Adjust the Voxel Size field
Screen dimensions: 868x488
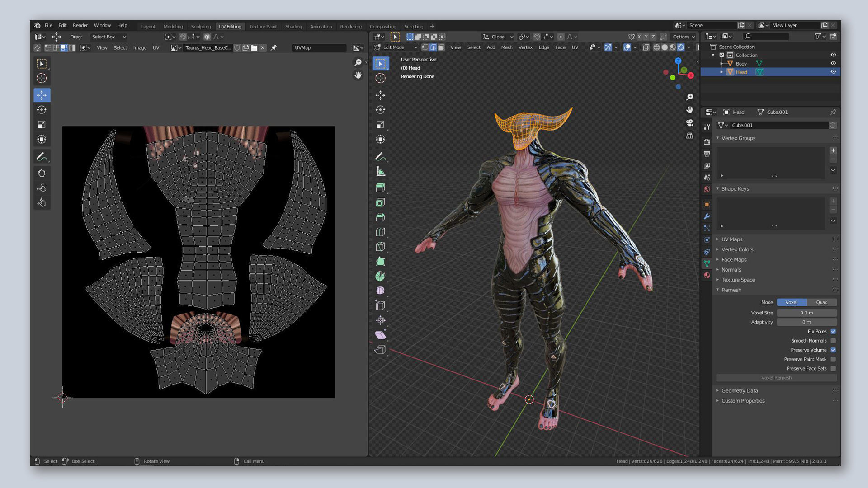coord(807,313)
